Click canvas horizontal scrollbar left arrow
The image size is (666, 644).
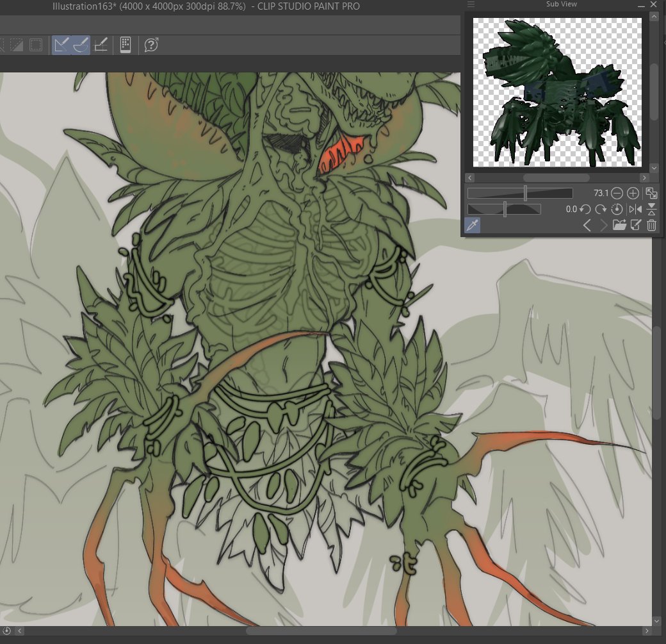coord(20,631)
